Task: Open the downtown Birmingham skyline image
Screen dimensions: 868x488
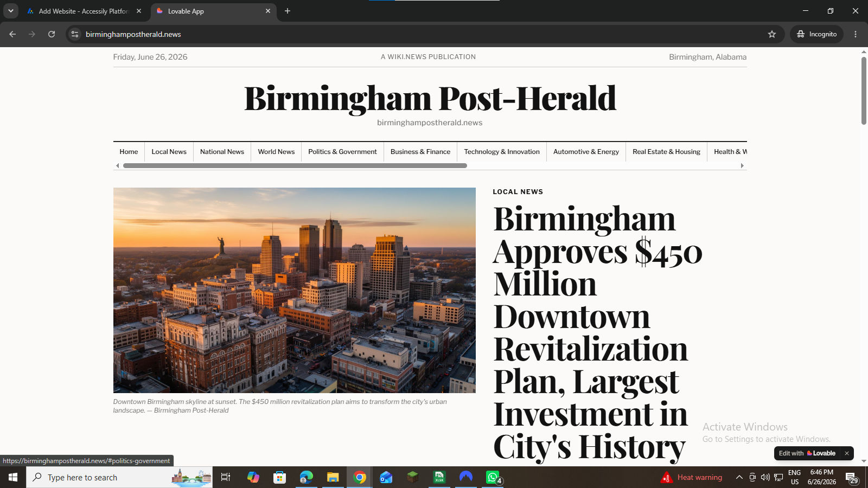Action: pos(295,290)
